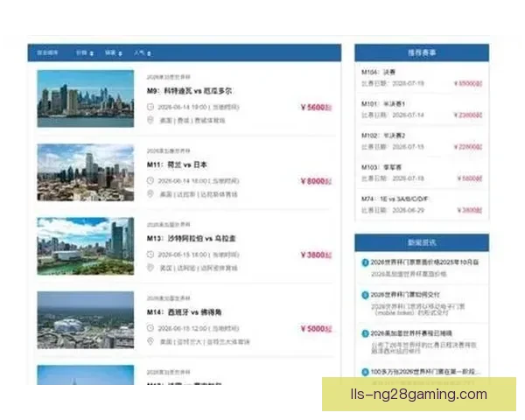This screenshot has height=420, width=525.
Task: Open M101 半决赛1 in recommended matches
Action: (x=384, y=104)
